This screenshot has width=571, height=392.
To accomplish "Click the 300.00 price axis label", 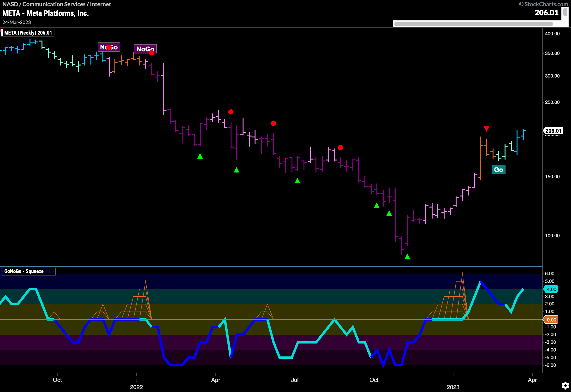I will tap(552, 76).
